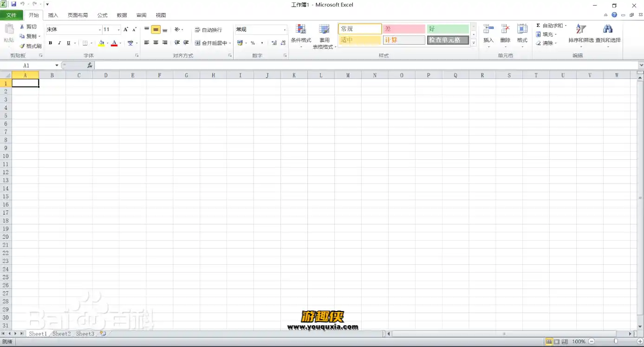
Task: Toggle align text left
Action: [147, 43]
